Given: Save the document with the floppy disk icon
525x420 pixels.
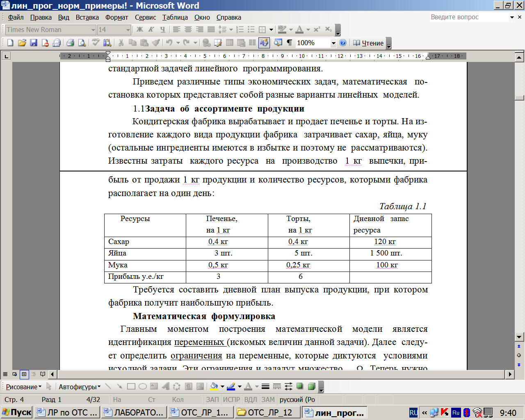Looking at the screenshot, I should click(x=33, y=43).
